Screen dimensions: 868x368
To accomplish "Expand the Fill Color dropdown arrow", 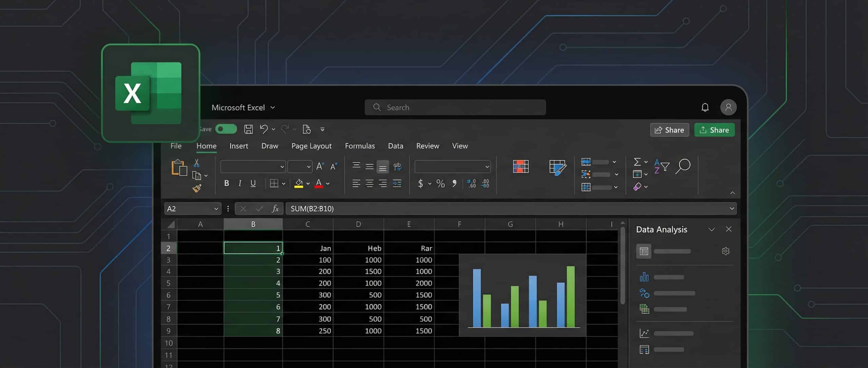I will pos(307,183).
